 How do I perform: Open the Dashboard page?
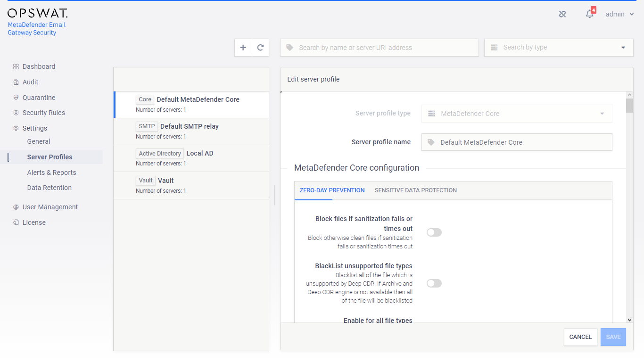pos(39,66)
